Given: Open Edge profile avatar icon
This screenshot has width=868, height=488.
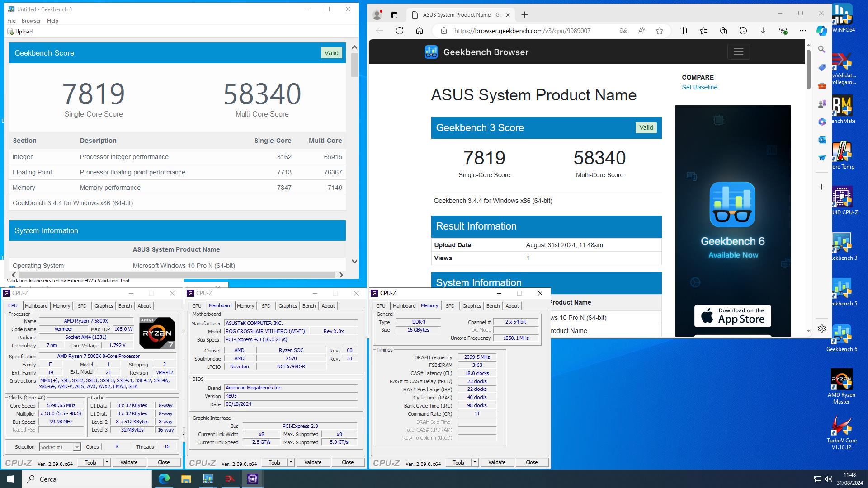Looking at the screenshot, I should pyautogui.click(x=377, y=14).
